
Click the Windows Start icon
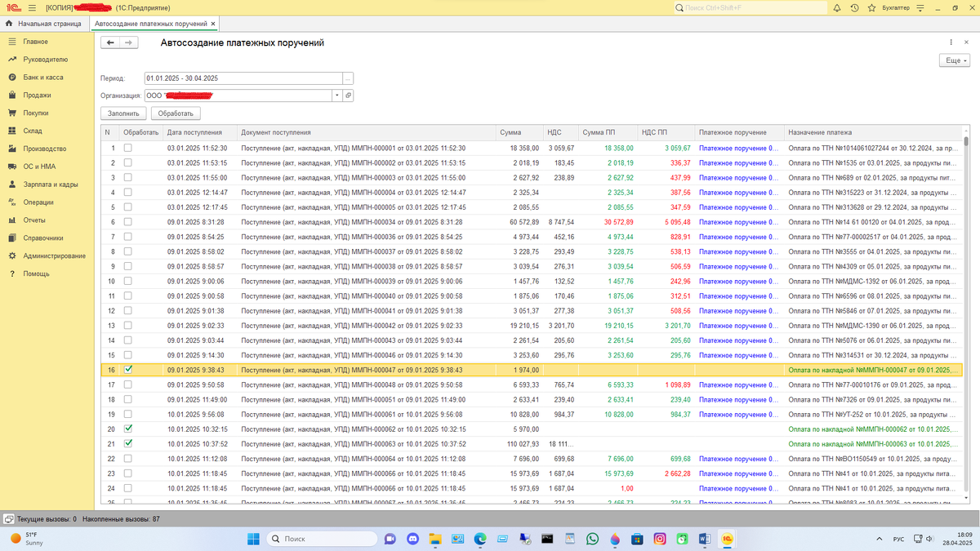252,539
